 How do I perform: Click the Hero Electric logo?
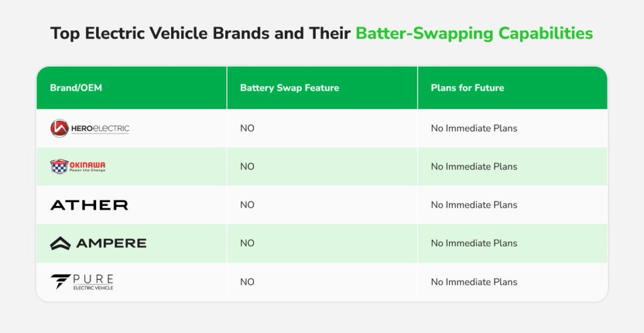[89, 128]
